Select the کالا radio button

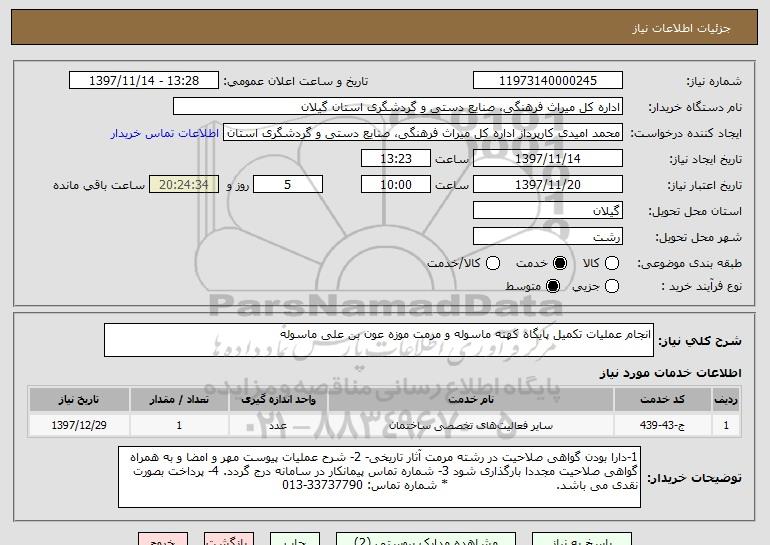[611, 263]
